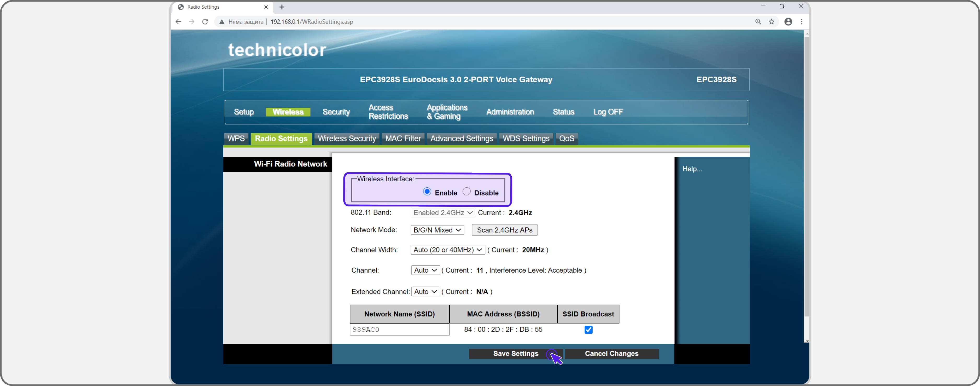Click the not-secure warning triangle icon
This screenshot has height=386, width=980.
(x=222, y=22)
